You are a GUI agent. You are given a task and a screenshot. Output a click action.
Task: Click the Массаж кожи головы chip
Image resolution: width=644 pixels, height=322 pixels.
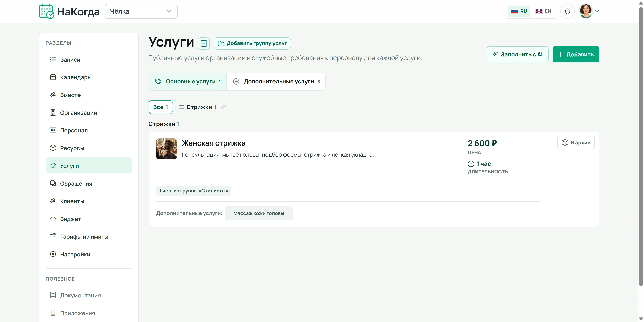click(x=258, y=213)
